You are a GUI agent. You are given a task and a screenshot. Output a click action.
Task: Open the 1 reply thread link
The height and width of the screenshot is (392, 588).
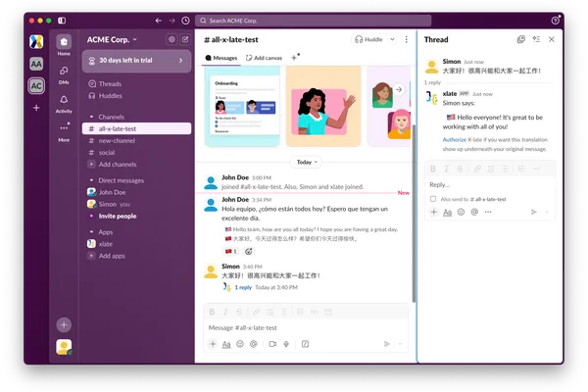[243, 287]
